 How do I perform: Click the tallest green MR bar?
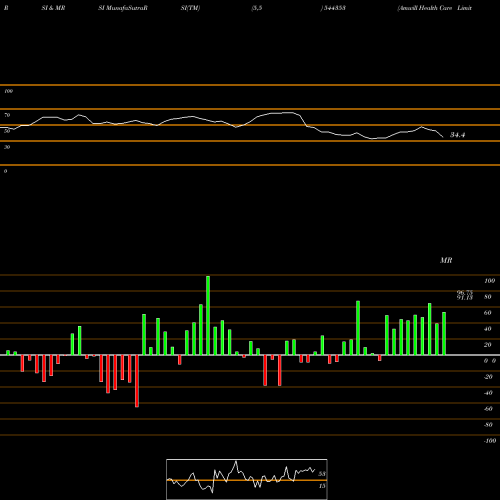coord(208,315)
